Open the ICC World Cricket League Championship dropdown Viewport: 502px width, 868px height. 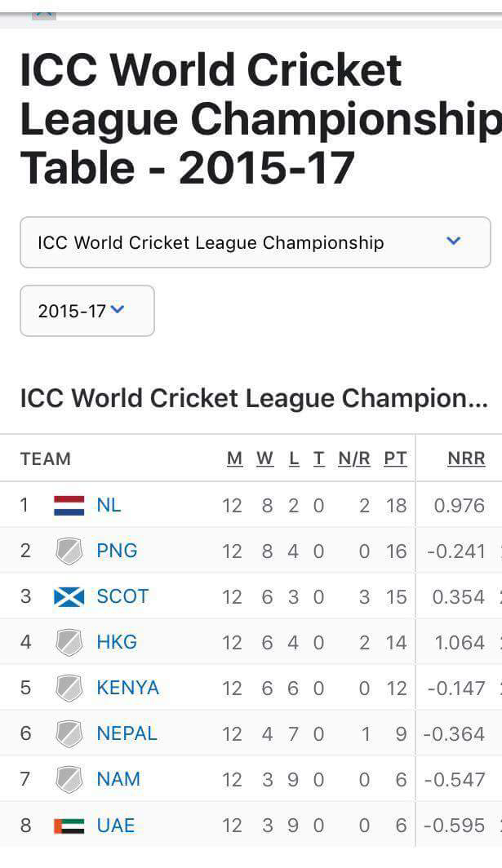click(x=255, y=242)
